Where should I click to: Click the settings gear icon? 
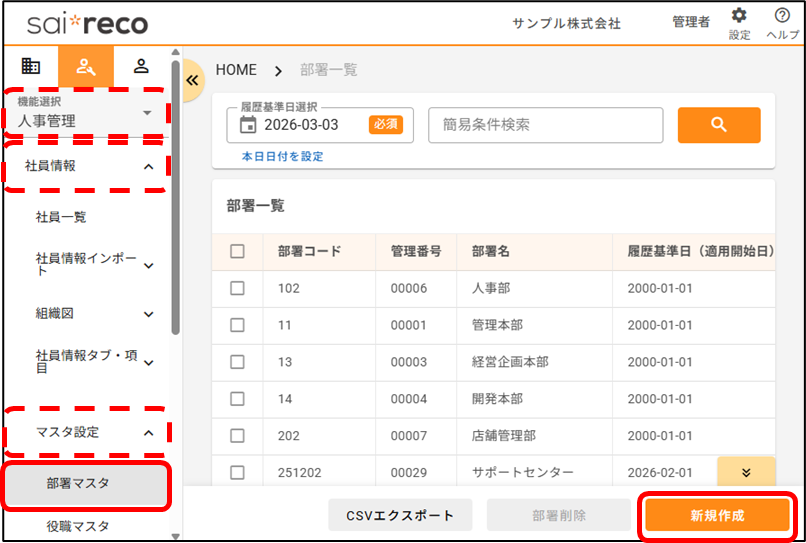739,16
